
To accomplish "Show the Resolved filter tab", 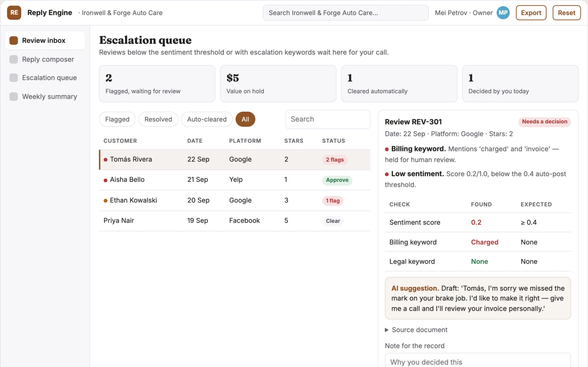I will pyautogui.click(x=158, y=119).
